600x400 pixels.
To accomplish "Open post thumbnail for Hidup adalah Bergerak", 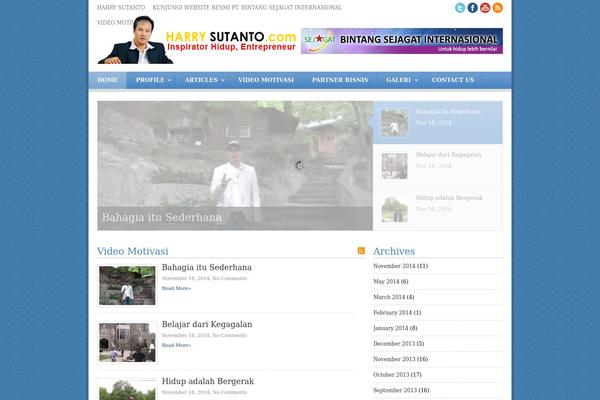I will (x=127, y=390).
